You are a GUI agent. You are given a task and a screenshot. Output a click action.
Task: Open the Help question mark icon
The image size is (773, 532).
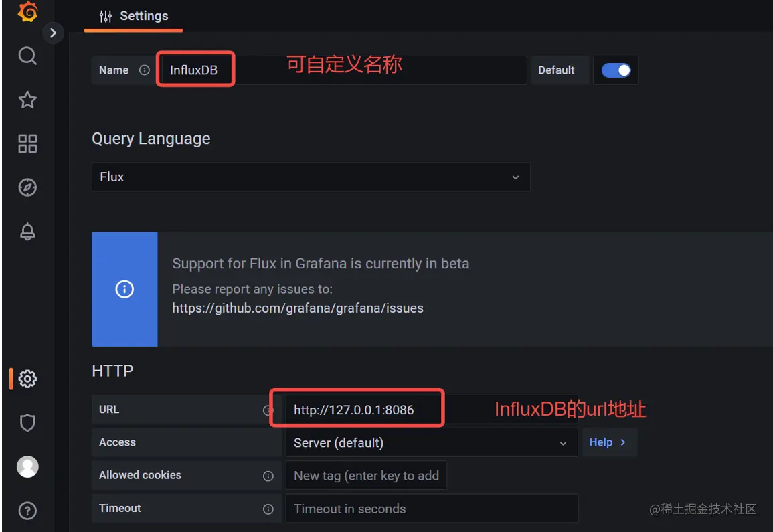(x=27, y=511)
